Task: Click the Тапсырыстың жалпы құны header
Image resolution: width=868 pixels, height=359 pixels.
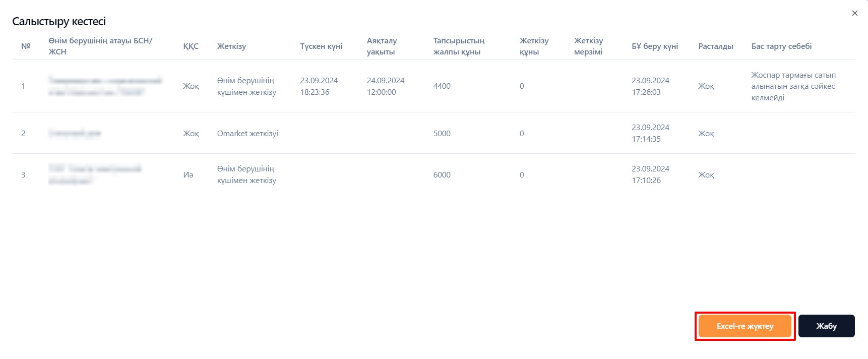Action: pyautogui.click(x=459, y=46)
